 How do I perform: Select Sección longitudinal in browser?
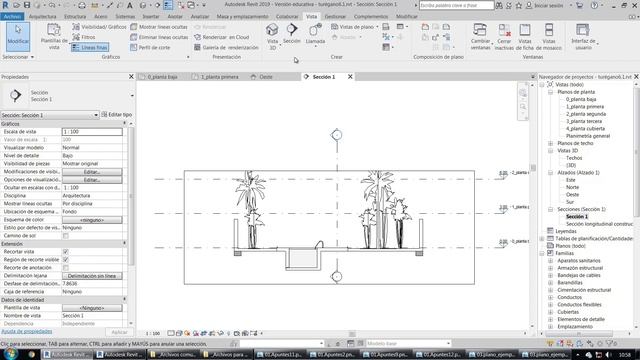pos(599,224)
